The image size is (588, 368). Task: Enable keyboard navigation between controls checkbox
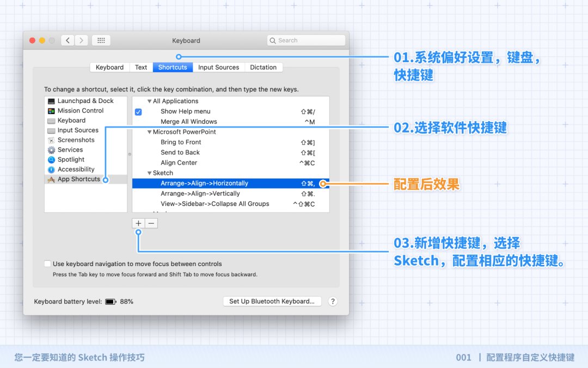click(47, 264)
